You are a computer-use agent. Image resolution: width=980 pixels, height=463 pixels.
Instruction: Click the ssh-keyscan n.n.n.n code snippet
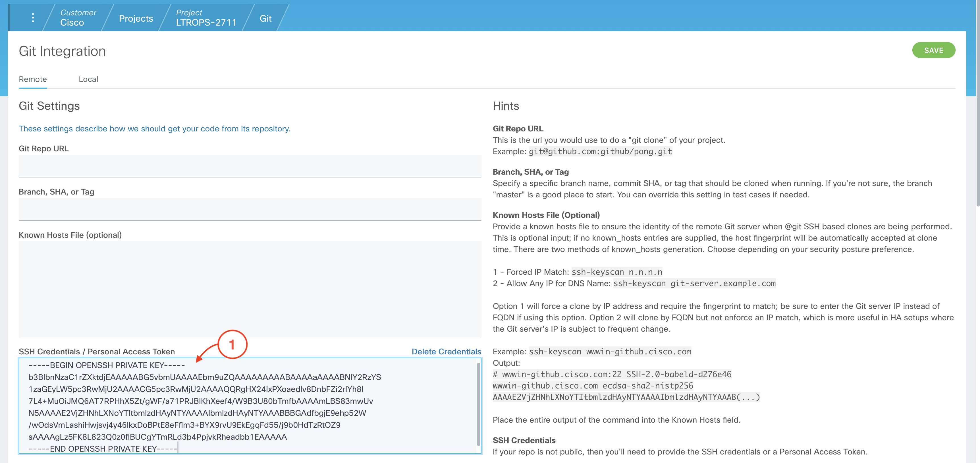(617, 272)
